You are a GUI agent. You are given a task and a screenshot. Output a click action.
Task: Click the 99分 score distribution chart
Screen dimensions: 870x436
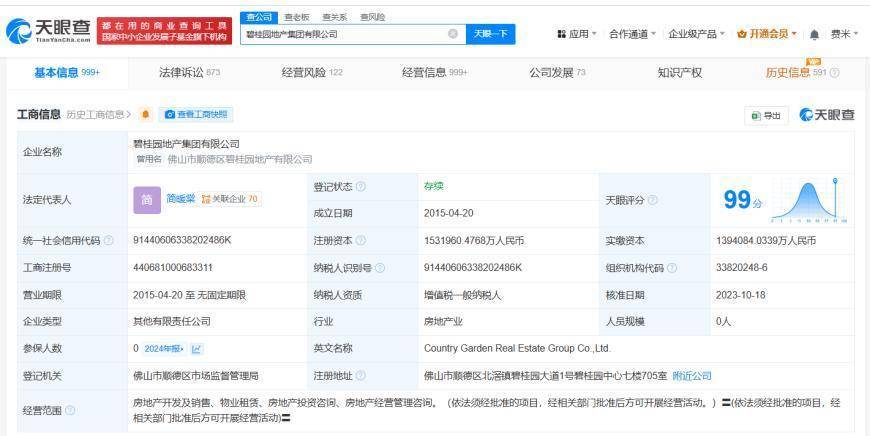point(809,200)
